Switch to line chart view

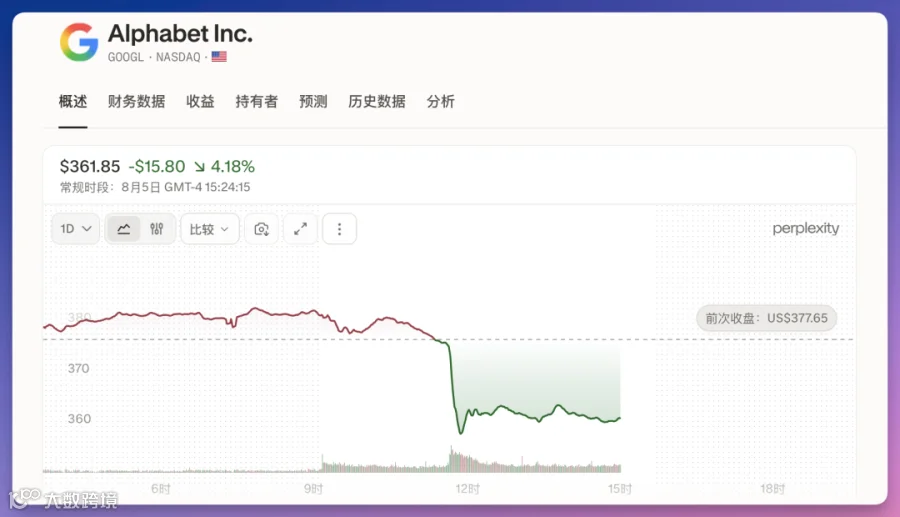124,229
